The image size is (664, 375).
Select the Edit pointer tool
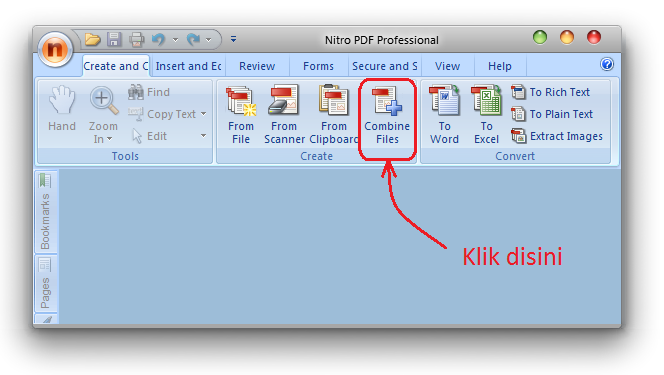click(x=150, y=136)
